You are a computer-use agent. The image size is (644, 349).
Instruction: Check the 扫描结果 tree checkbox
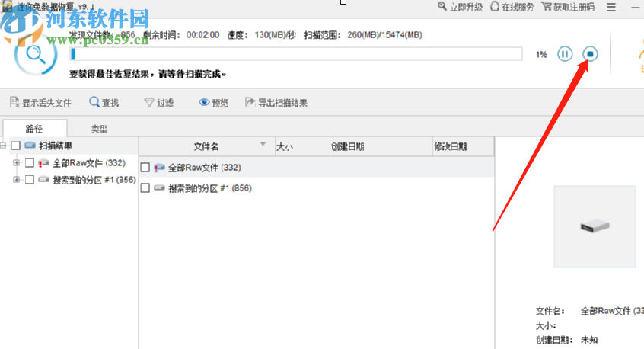tap(16, 146)
